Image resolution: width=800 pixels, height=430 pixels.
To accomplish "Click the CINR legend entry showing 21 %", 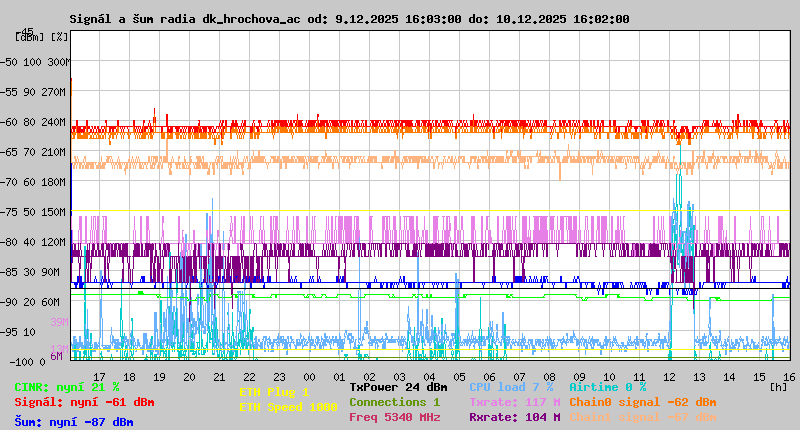I will (x=66, y=387).
